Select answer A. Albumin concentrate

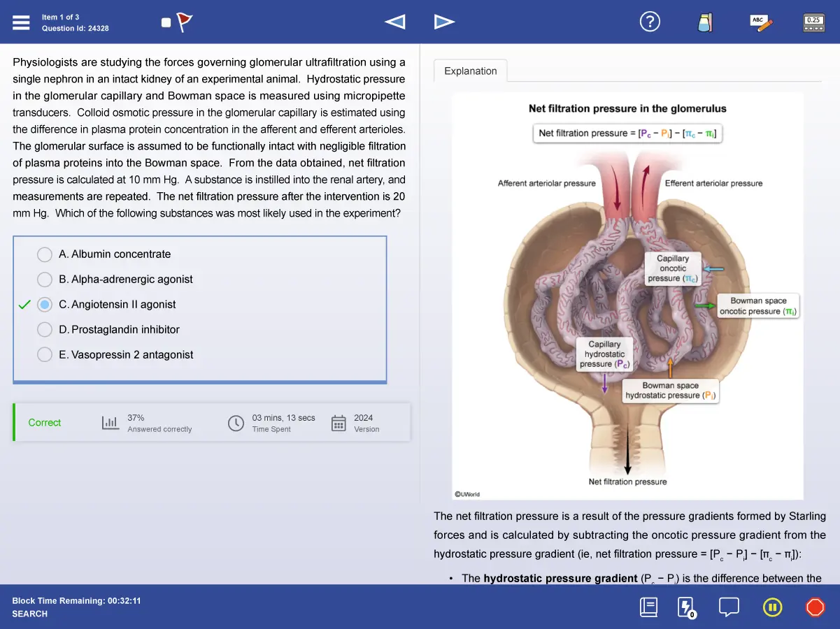click(45, 254)
